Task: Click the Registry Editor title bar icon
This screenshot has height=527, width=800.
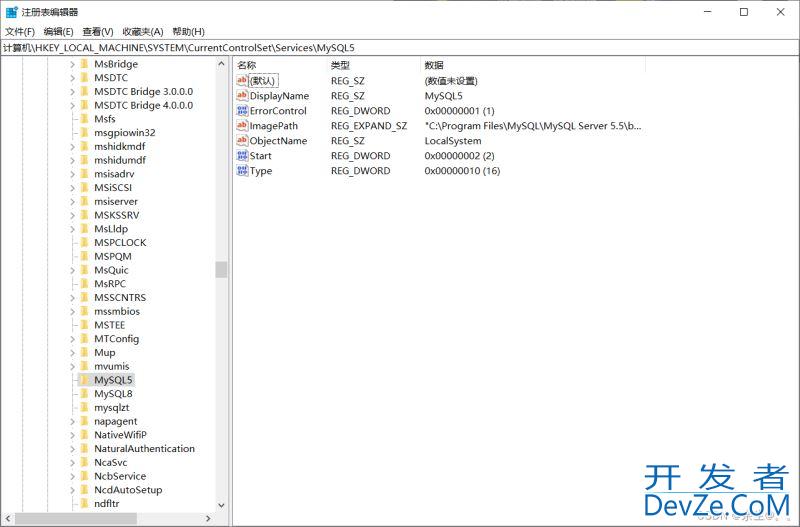Action: [11, 12]
